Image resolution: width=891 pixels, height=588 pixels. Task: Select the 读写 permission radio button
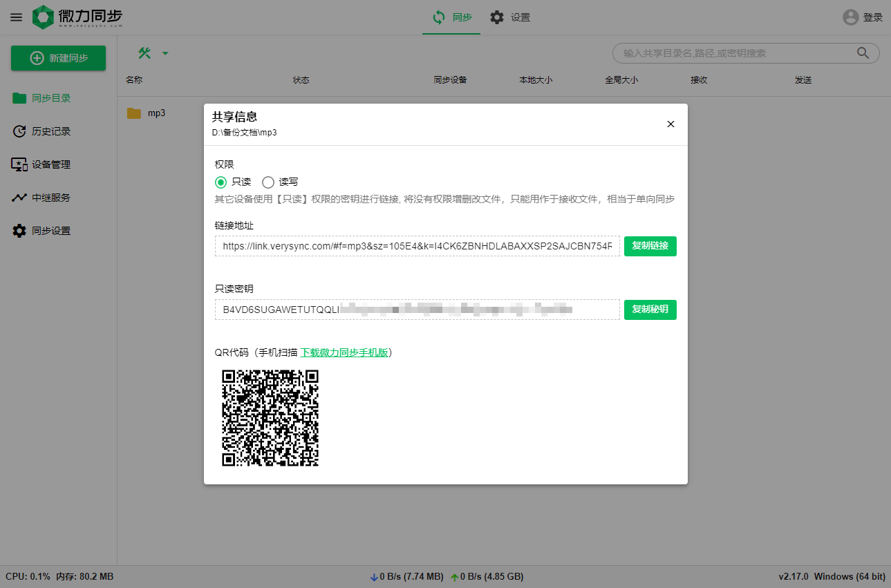tap(268, 182)
